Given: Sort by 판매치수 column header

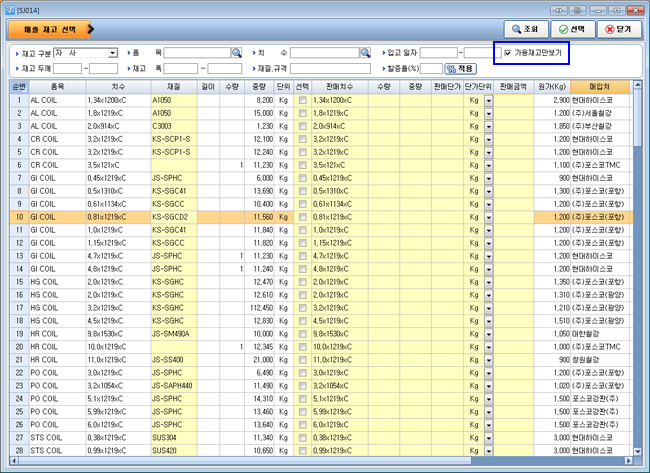Looking at the screenshot, I should (x=340, y=87).
